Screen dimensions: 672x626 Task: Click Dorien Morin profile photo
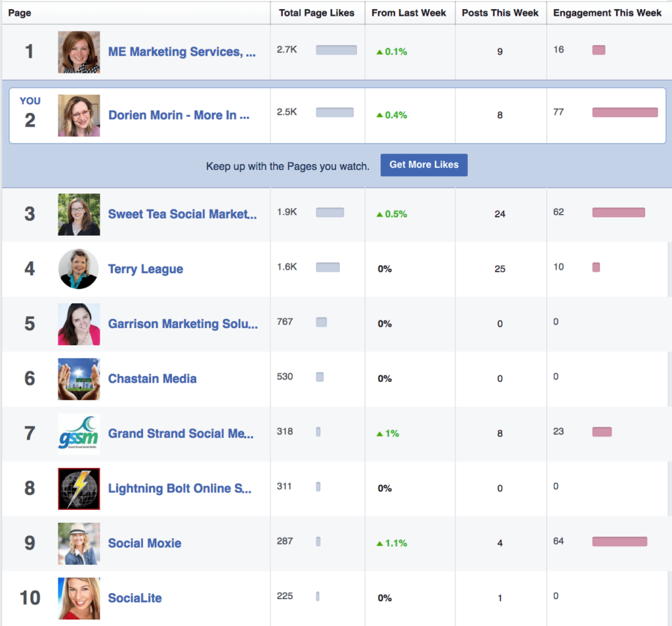click(79, 115)
